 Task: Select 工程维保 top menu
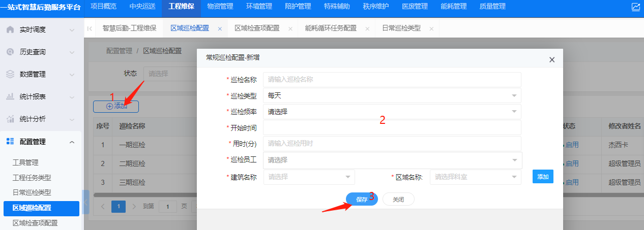(x=182, y=7)
